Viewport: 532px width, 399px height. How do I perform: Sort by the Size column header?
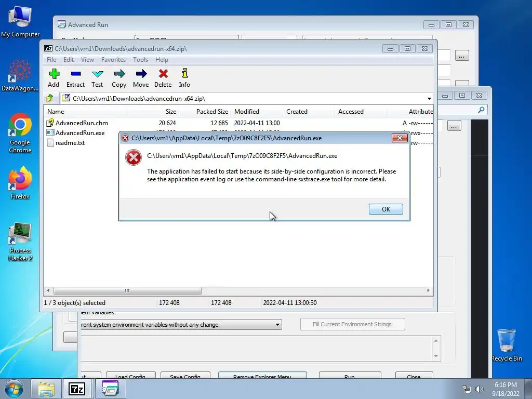coord(153,112)
